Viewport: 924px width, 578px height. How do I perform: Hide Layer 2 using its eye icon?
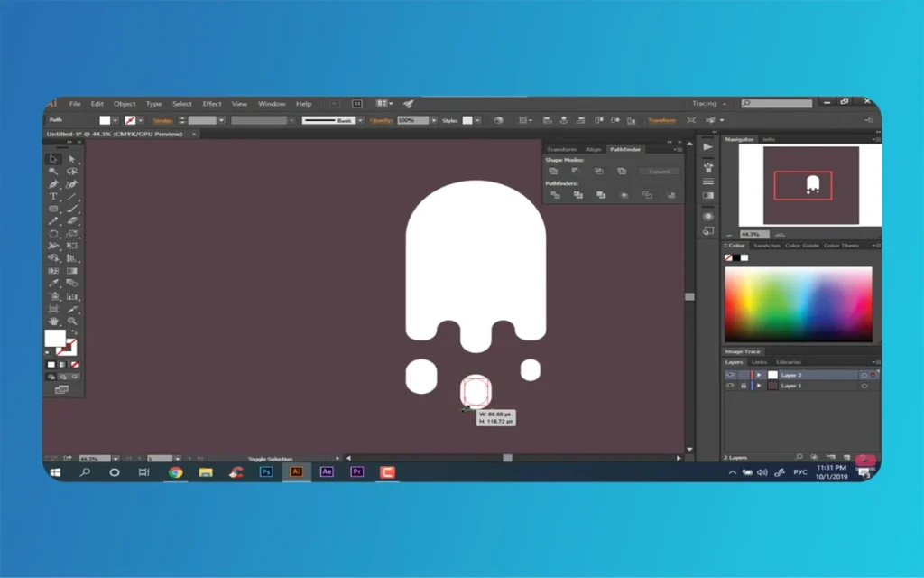pyautogui.click(x=730, y=375)
